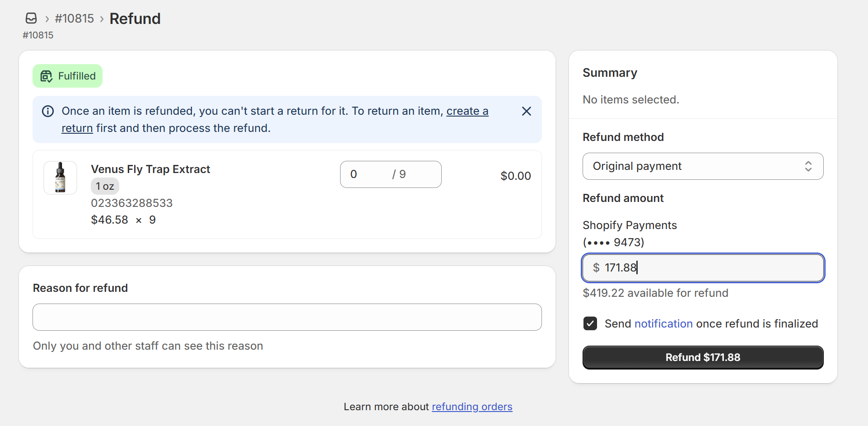This screenshot has width=868, height=426.
Task: Click the info icon in banner
Action: tap(48, 111)
